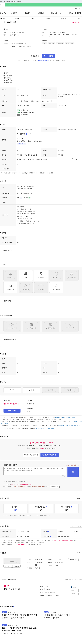The image size is (82, 644).
Task: Click the 거짓구인광고 신고 button
Action: [76, 526]
